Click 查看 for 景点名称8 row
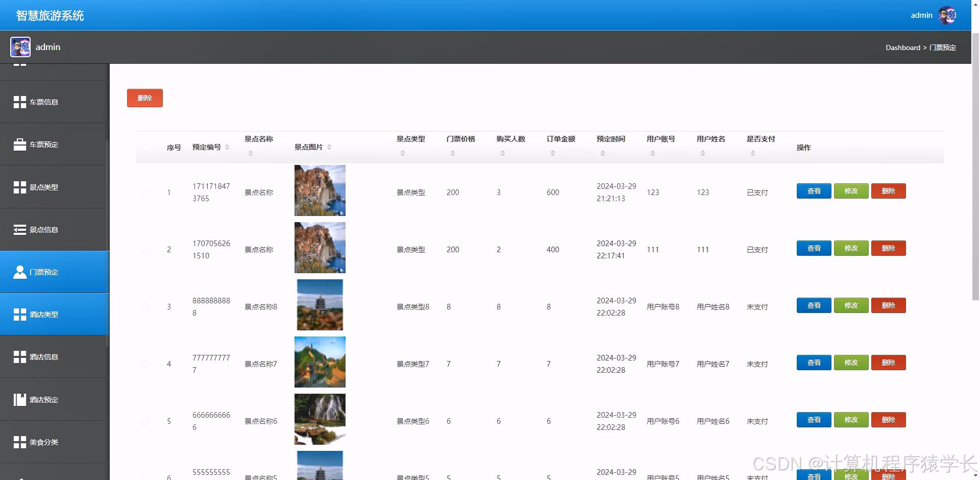Screen dimensions: 980x480 pyautogui.click(x=814, y=305)
